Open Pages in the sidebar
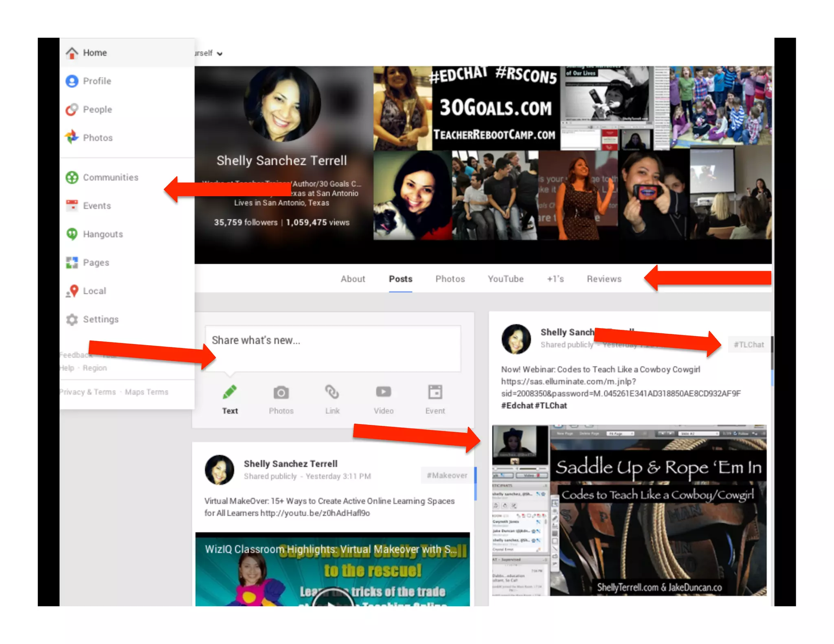This screenshot has width=834, height=644. (x=96, y=263)
